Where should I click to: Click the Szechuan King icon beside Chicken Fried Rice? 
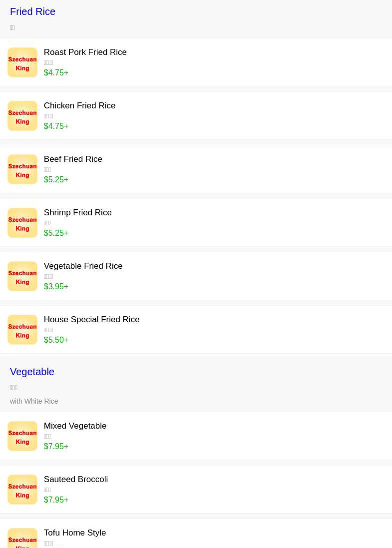point(22,116)
